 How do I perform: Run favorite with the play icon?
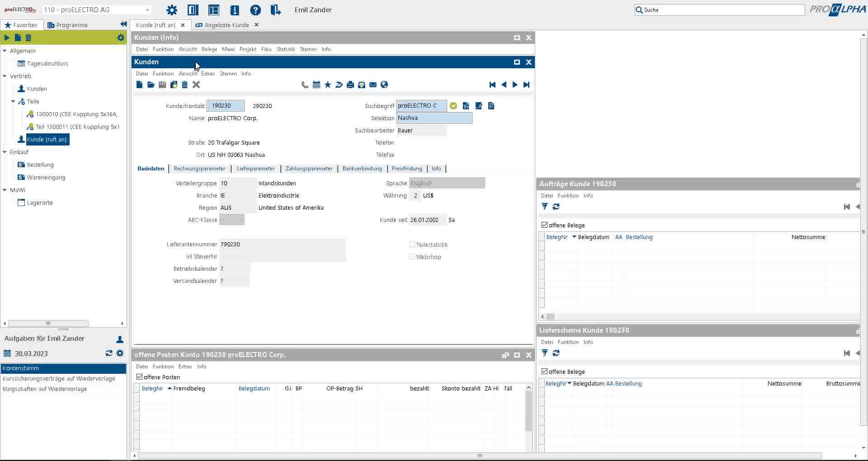pyautogui.click(x=7, y=38)
